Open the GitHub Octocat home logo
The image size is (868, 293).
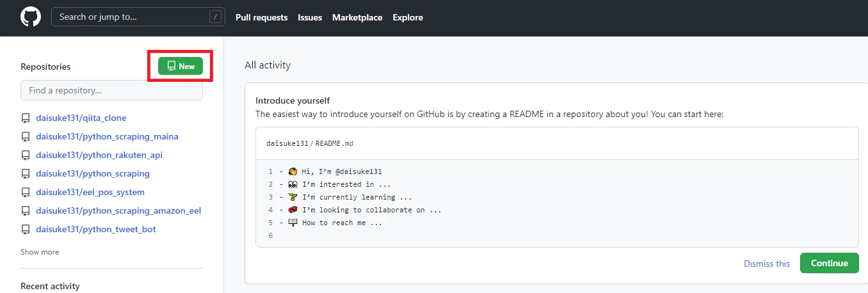click(31, 17)
